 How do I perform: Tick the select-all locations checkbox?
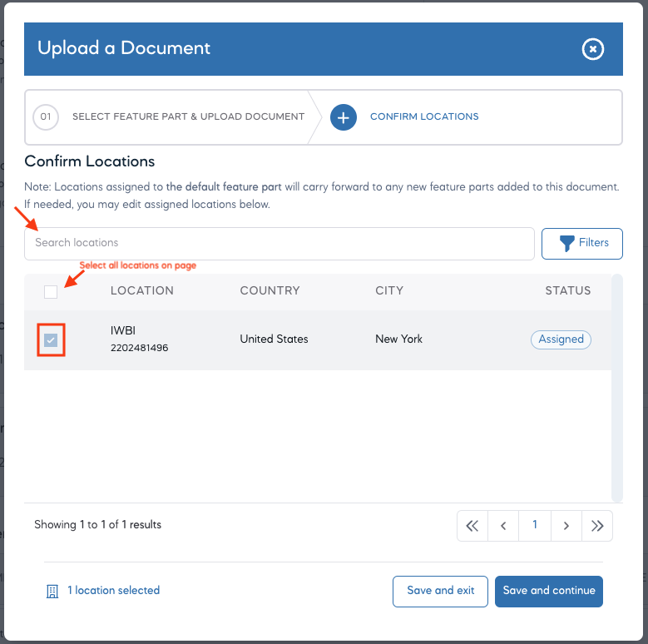(51, 292)
